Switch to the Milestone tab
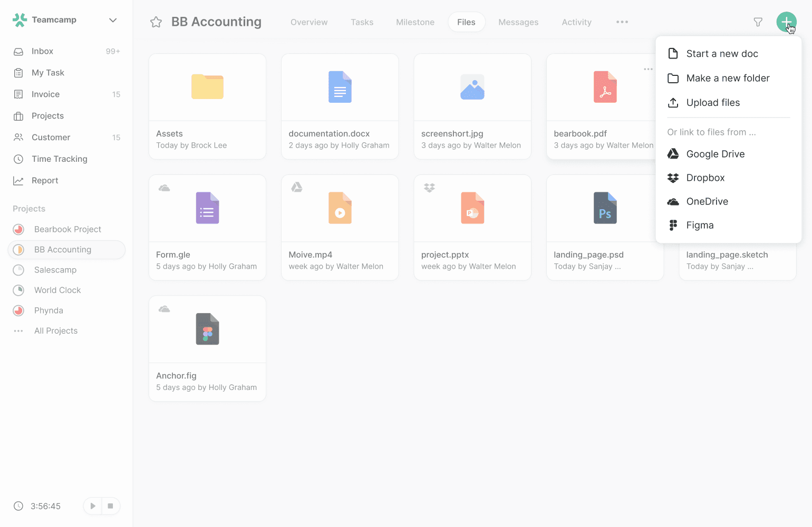This screenshot has height=527, width=812. [x=415, y=22]
